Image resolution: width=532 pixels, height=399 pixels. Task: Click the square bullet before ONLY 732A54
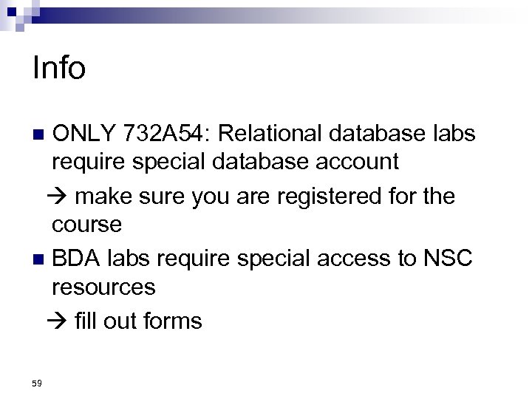[40, 134]
